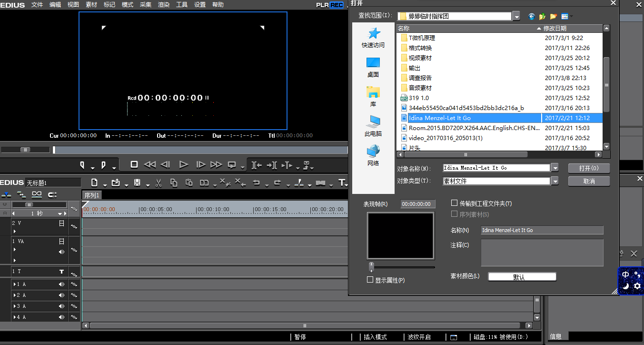Click the thumbnail preview slider under poster frame
This screenshot has width=644, height=345.
pos(372,267)
